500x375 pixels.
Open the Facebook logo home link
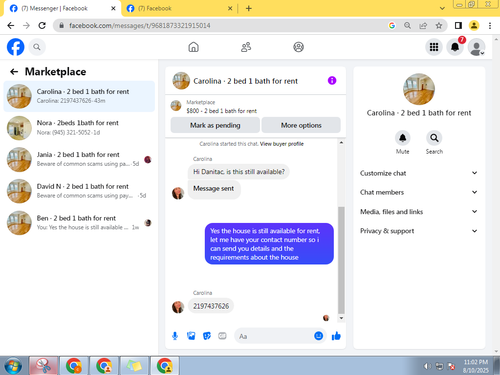pyautogui.click(x=16, y=47)
